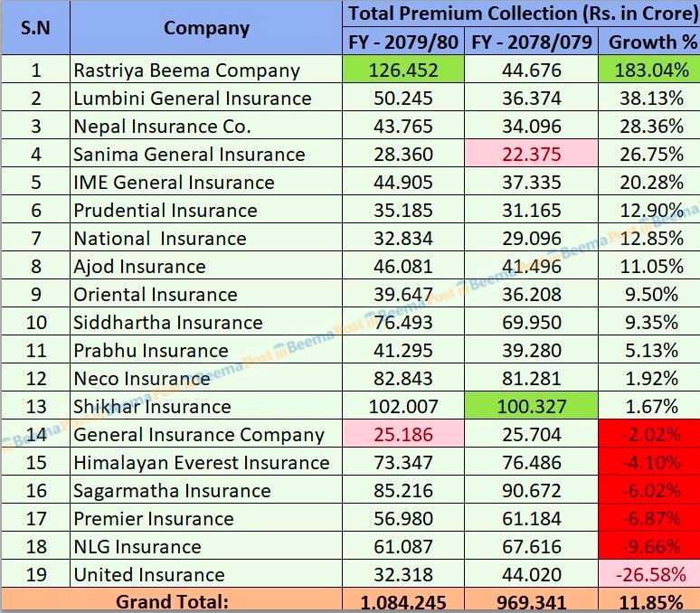The width and height of the screenshot is (700, 613).
Task: Select the FY - 2079/80 column header
Action: [402, 42]
